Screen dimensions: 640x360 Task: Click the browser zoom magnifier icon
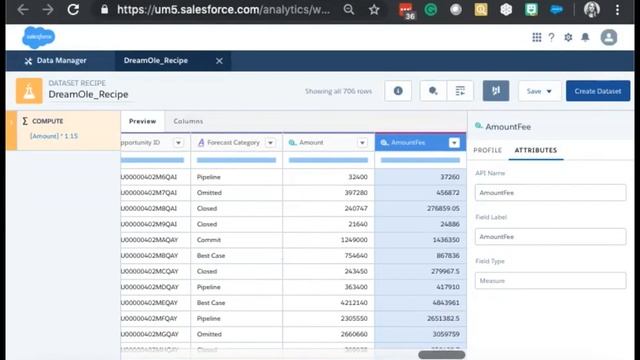tap(349, 9)
